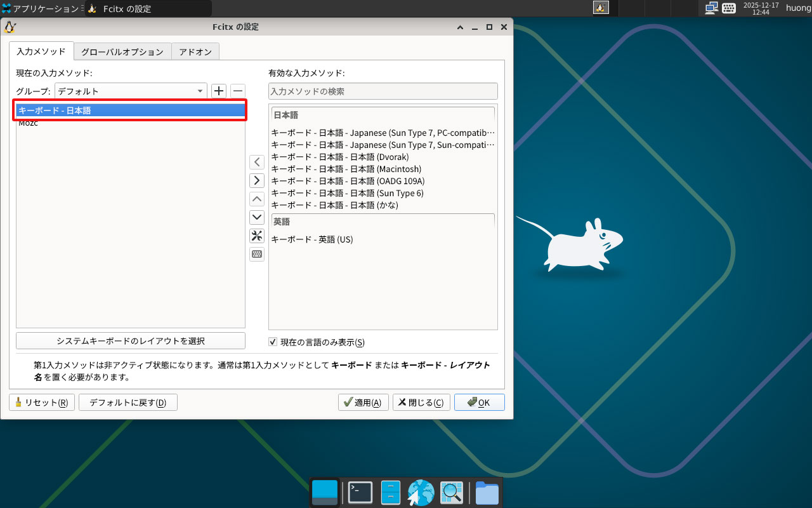Open the terminal icon in the dock
The height and width of the screenshot is (508, 812).
point(360,492)
